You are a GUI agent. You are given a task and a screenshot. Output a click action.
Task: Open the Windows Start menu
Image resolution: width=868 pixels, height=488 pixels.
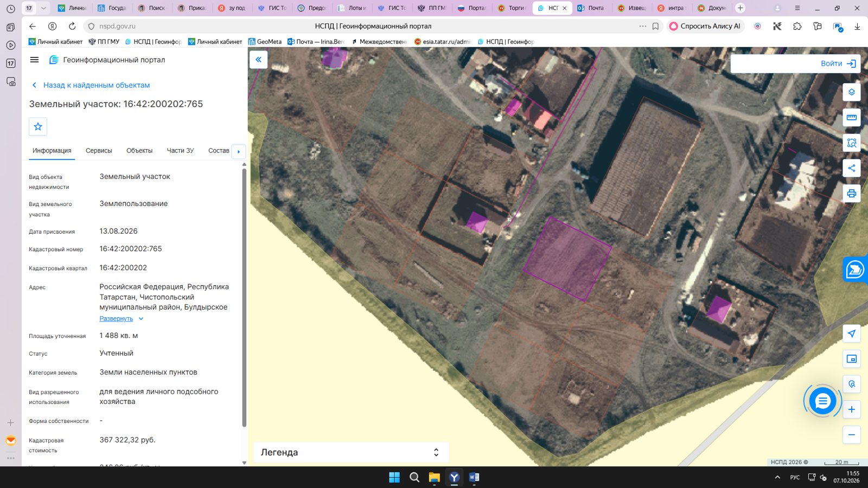point(394,477)
